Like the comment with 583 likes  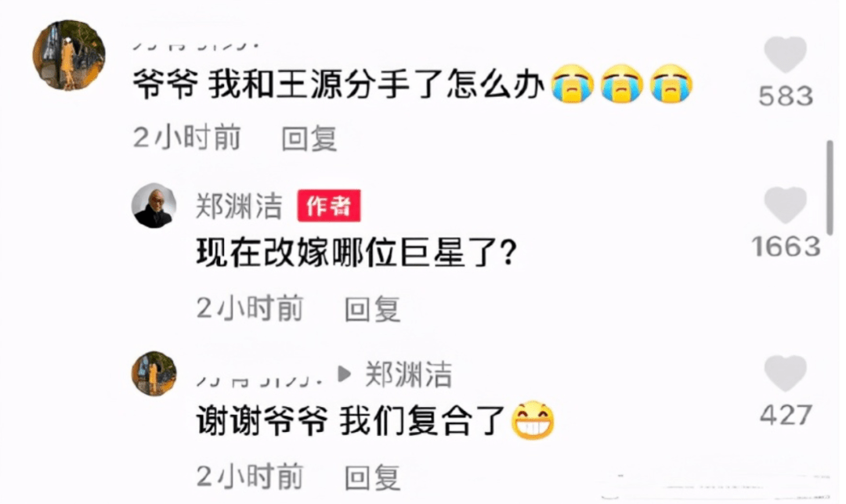pyautogui.click(x=785, y=55)
